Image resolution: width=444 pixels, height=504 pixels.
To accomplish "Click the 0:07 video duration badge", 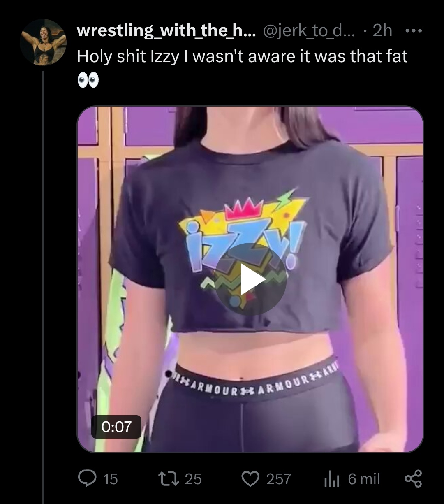I will [x=116, y=427].
